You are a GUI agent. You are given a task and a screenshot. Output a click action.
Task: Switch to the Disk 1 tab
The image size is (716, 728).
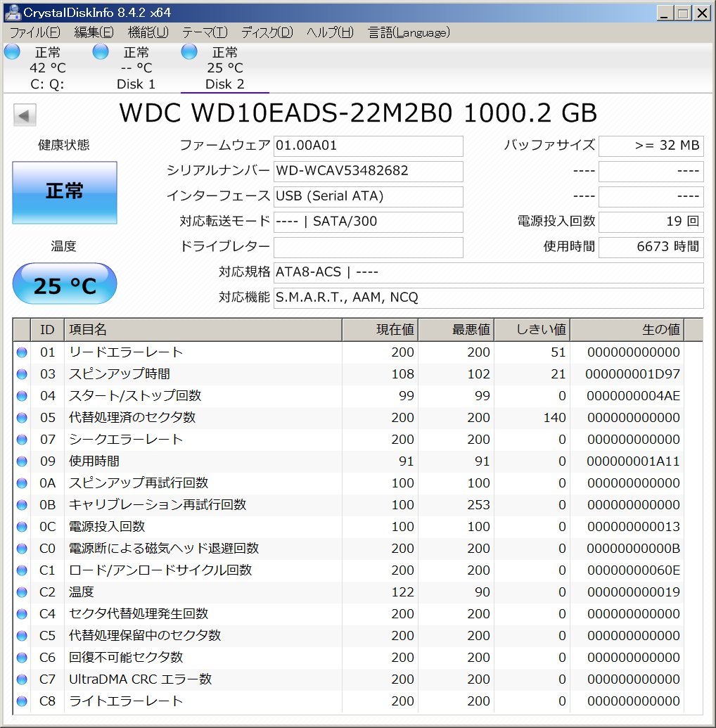136,68
